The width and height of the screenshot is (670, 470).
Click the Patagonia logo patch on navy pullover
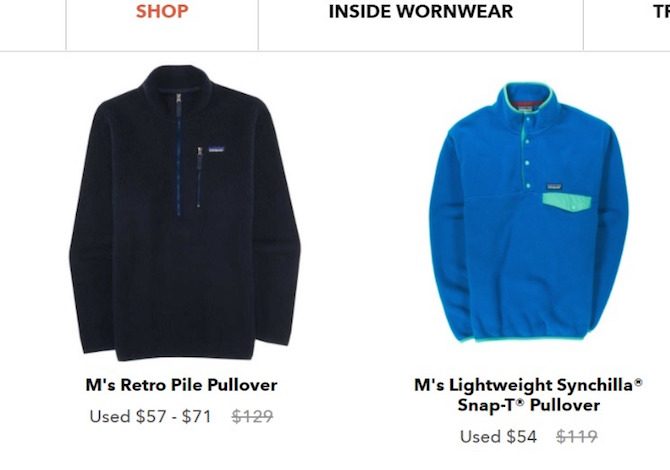pos(216,149)
